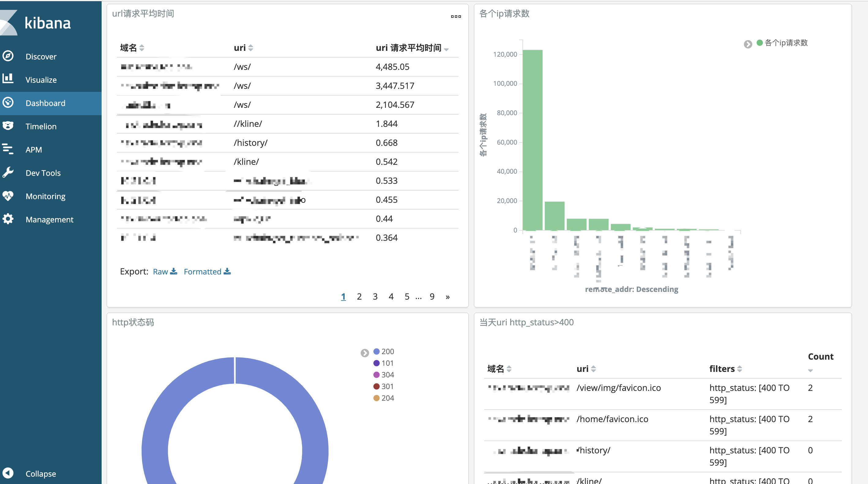The image size is (868, 484).
Task: Click the 200 legend color dot
Action: pyautogui.click(x=376, y=351)
